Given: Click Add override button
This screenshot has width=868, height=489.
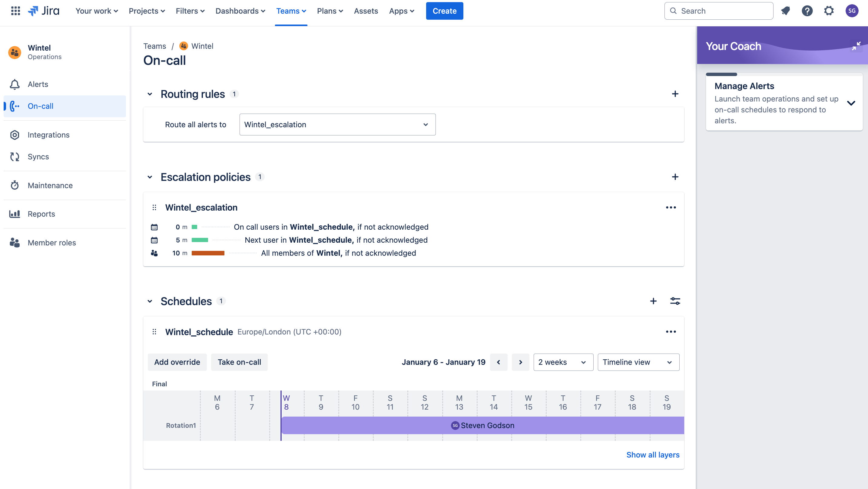Looking at the screenshot, I should point(177,362).
